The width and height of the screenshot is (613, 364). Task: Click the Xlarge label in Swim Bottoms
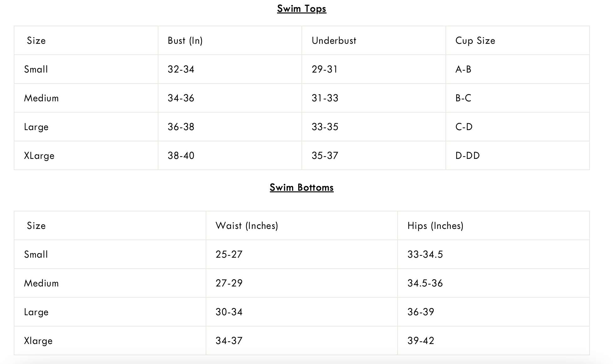click(38, 341)
